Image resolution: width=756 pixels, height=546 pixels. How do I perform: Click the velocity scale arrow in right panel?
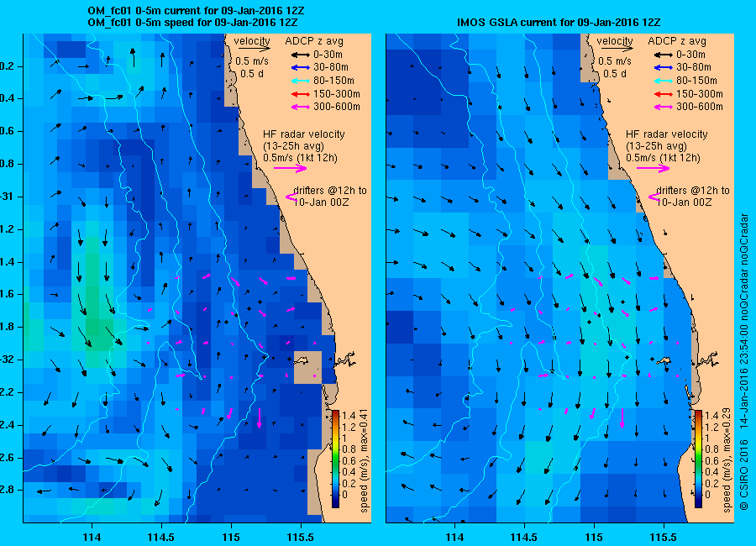coord(617,49)
